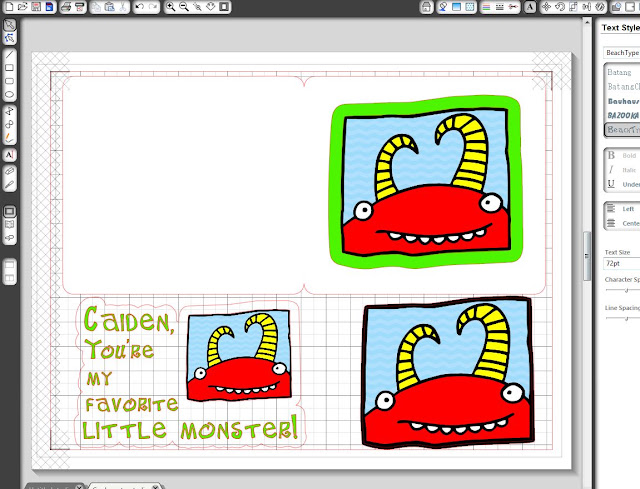Undo the last action
640x489 pixels.
point(140,7)
